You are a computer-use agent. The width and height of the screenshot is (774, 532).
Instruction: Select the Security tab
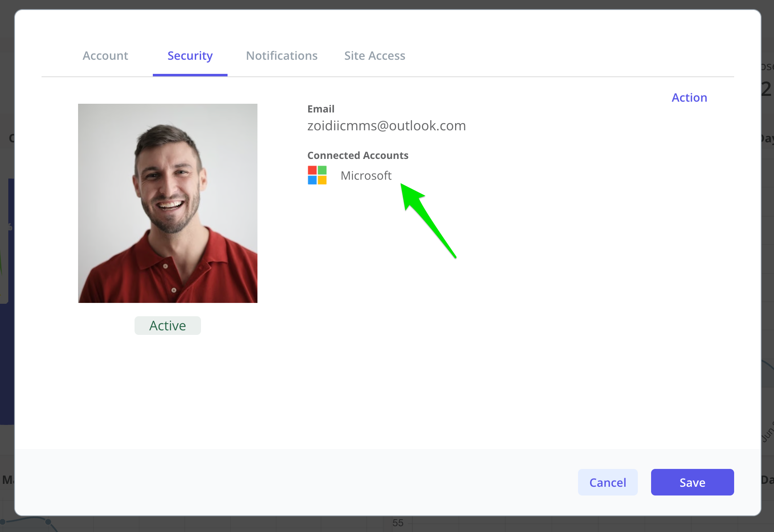[190, 56]
